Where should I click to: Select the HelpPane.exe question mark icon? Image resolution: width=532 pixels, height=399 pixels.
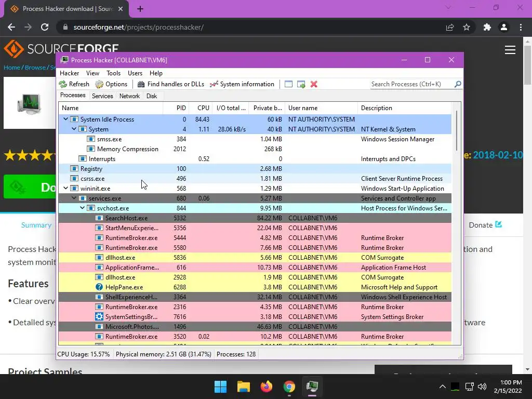click(x=99, y=287)
